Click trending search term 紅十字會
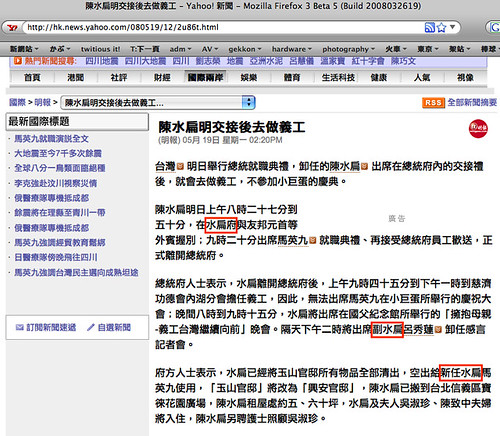 (368, 61)
